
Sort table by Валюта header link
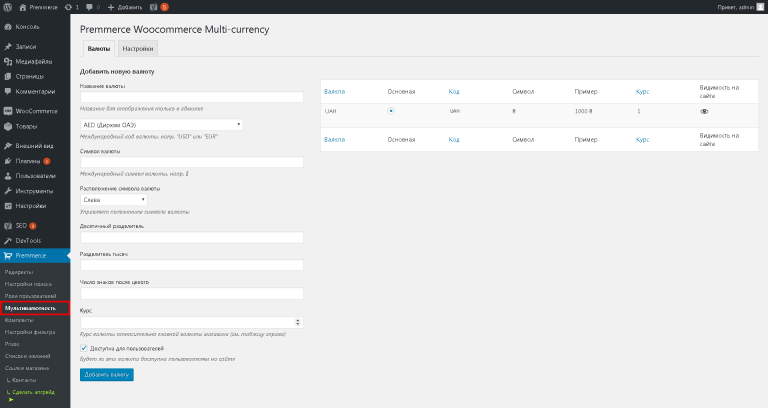click(x=335, y=92)
